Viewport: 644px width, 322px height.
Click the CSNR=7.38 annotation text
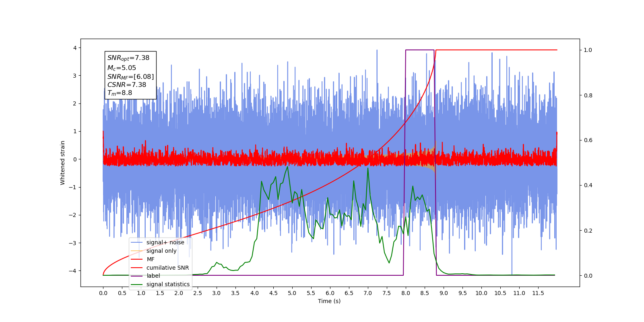point(127,85)
